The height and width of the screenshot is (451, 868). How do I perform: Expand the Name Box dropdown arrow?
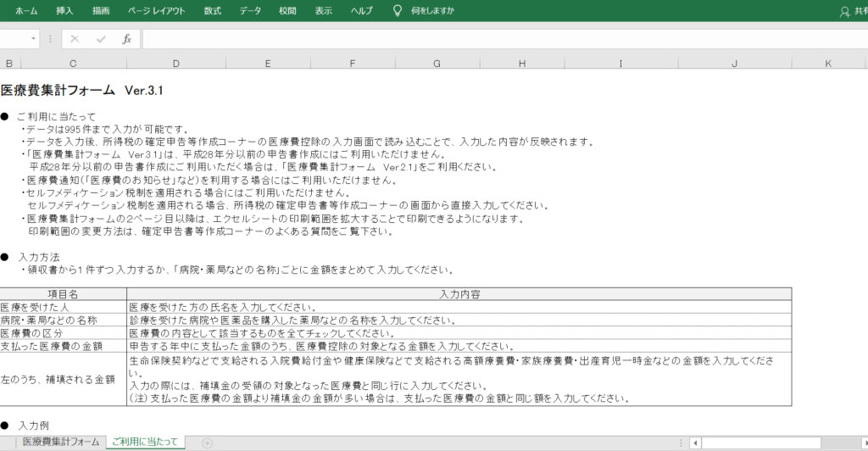(x=34, y=39)
